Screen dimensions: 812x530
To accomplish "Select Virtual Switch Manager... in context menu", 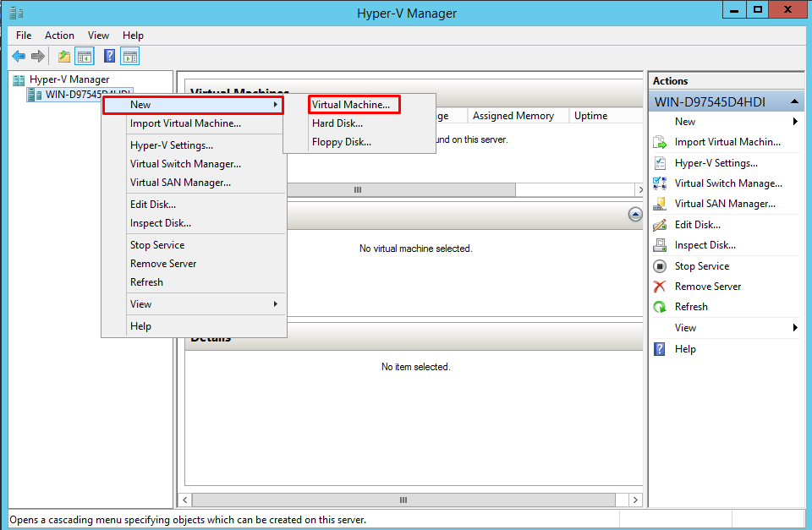I will (195, 164).
